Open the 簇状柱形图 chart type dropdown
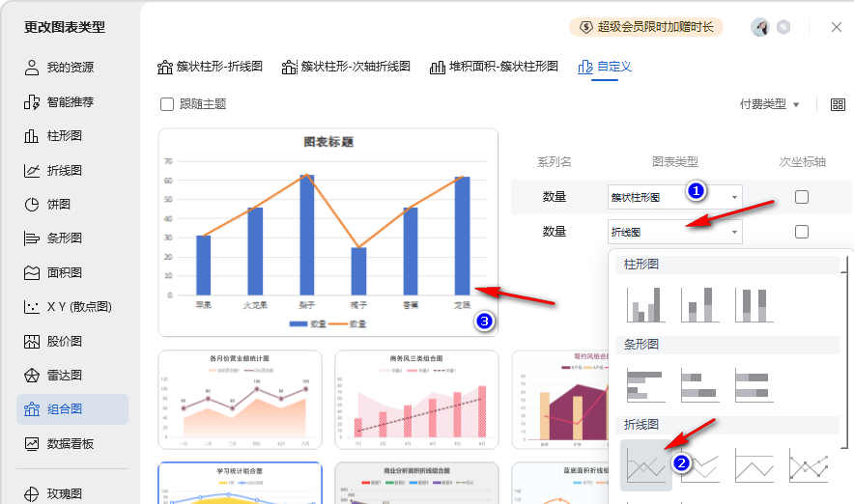 pyautogui.click(x=675, y=197)
